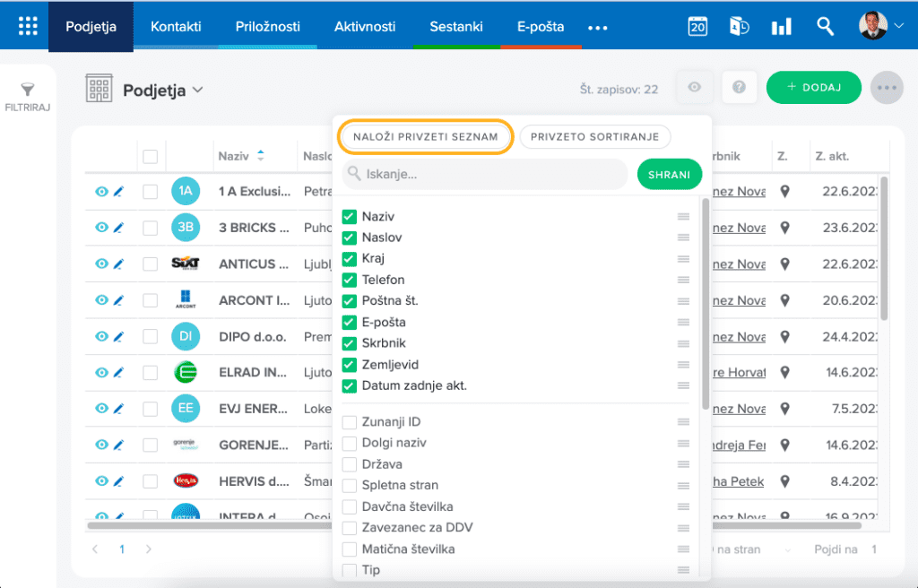View the ANTICUS row with eye icon
Viewport: 918px width, 588px height.
(101, 264)
